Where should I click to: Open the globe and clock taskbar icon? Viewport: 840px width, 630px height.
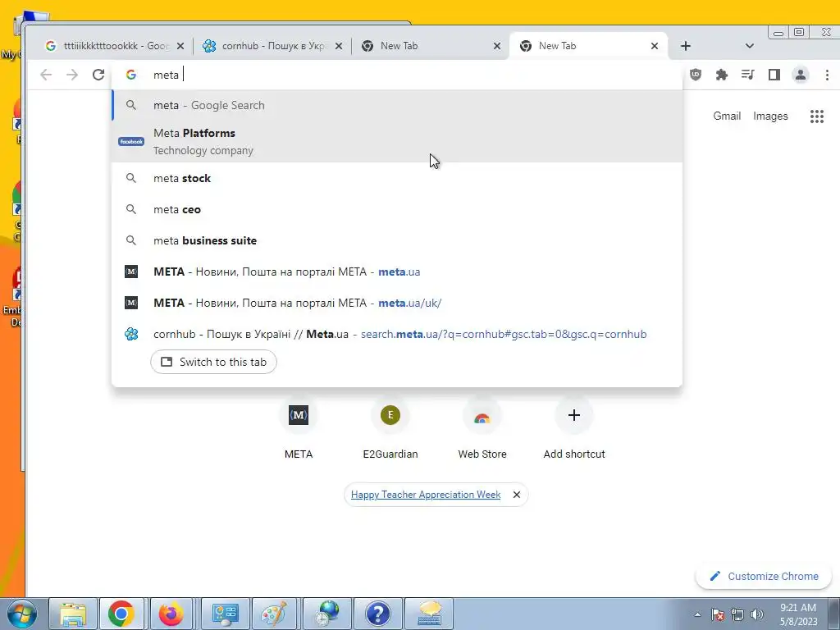click(327, 614)
